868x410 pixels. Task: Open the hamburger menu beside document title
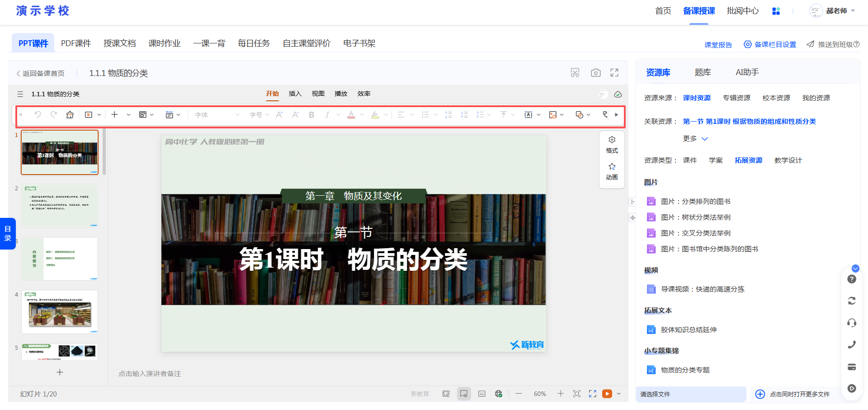pos(20,94)
